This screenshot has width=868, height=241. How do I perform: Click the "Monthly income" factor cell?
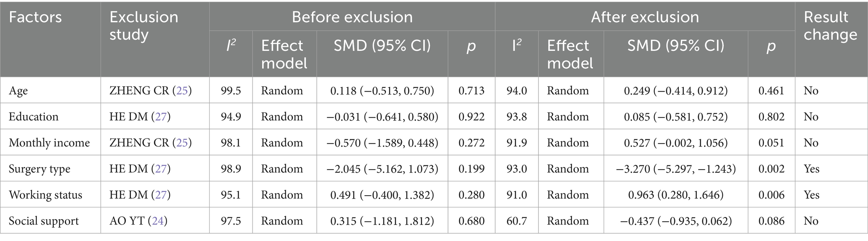[x=49, y=143]
